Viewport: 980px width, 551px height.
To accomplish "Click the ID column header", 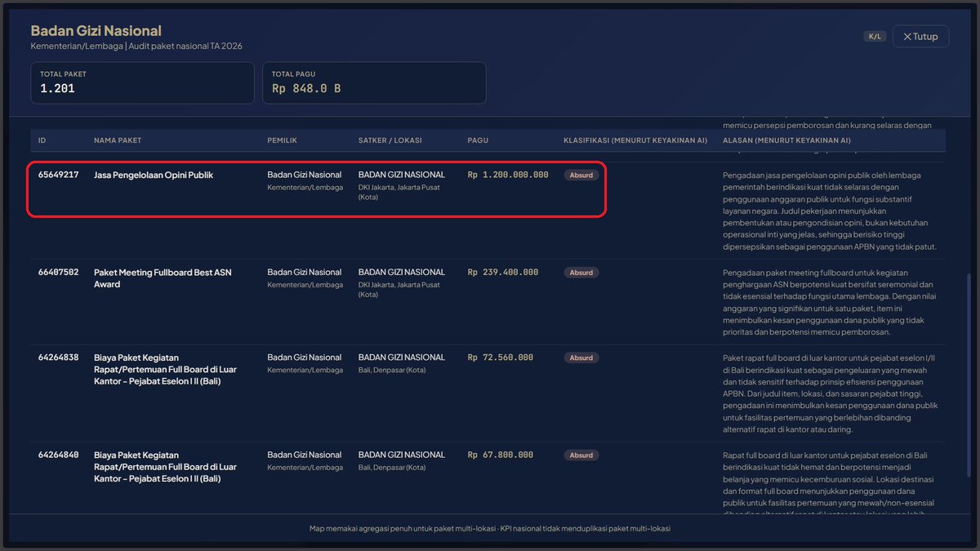I will [42, 140].
